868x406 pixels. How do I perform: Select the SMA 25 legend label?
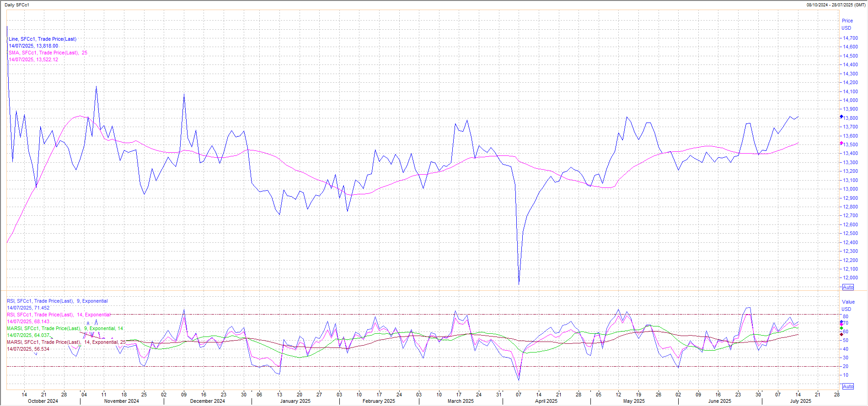point(48,53)
